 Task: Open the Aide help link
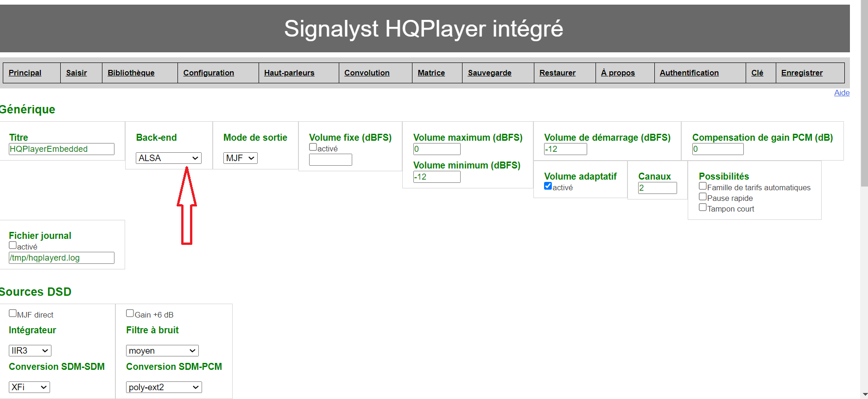click(x=842, y=93)
